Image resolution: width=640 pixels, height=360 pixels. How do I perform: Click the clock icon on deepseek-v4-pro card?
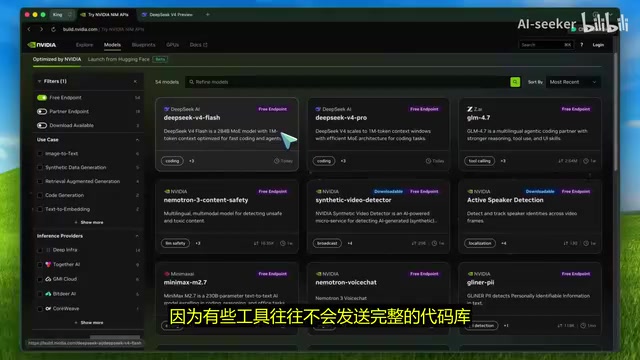coord(428,161)
